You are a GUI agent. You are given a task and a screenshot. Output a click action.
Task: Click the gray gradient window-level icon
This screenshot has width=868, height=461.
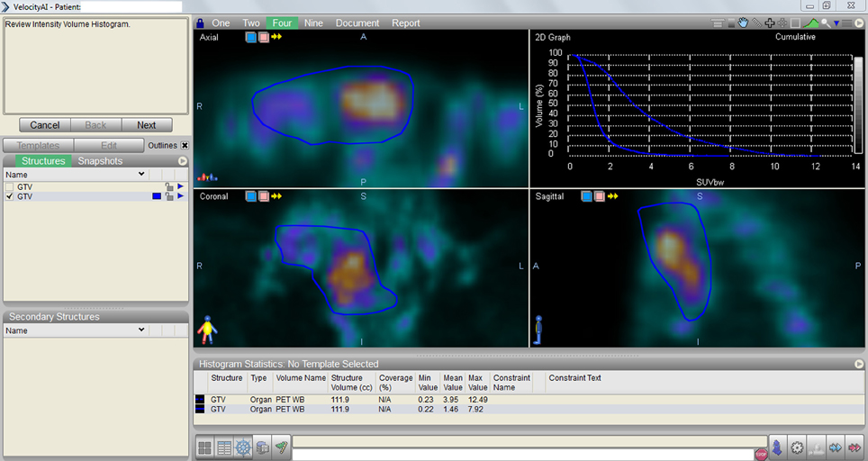pyautogui.click(x=731, y=23)
